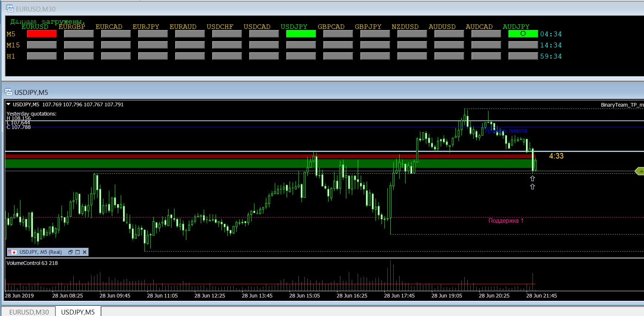Click the EURUSD,M30 window chart icon
644x316 pixels.
(x=10, y=9)
